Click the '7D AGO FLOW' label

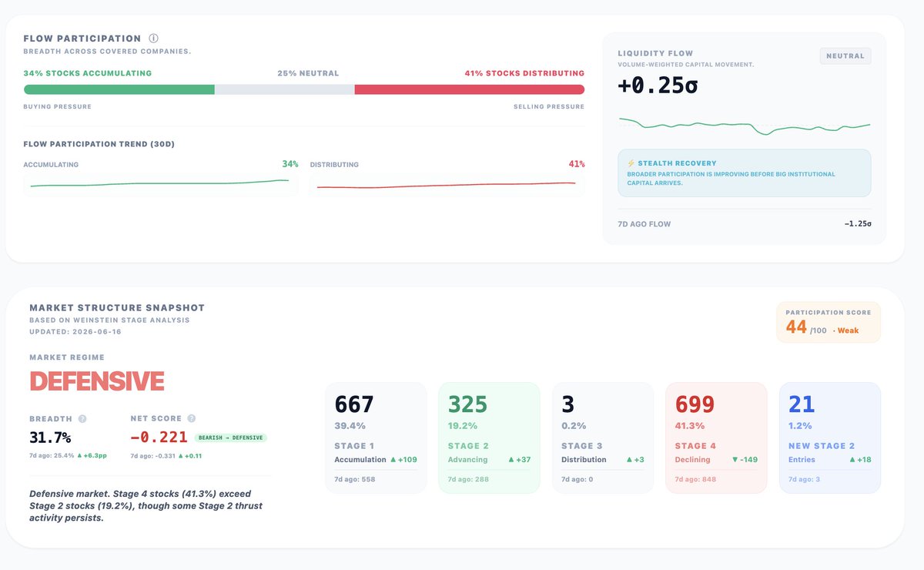click(644, 224)
